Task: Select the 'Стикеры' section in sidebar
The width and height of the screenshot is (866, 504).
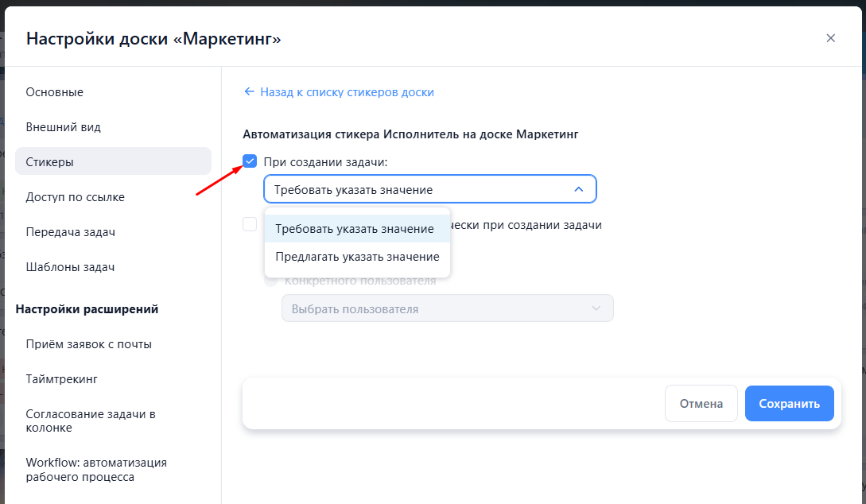Action: click(x=113, y=161)
